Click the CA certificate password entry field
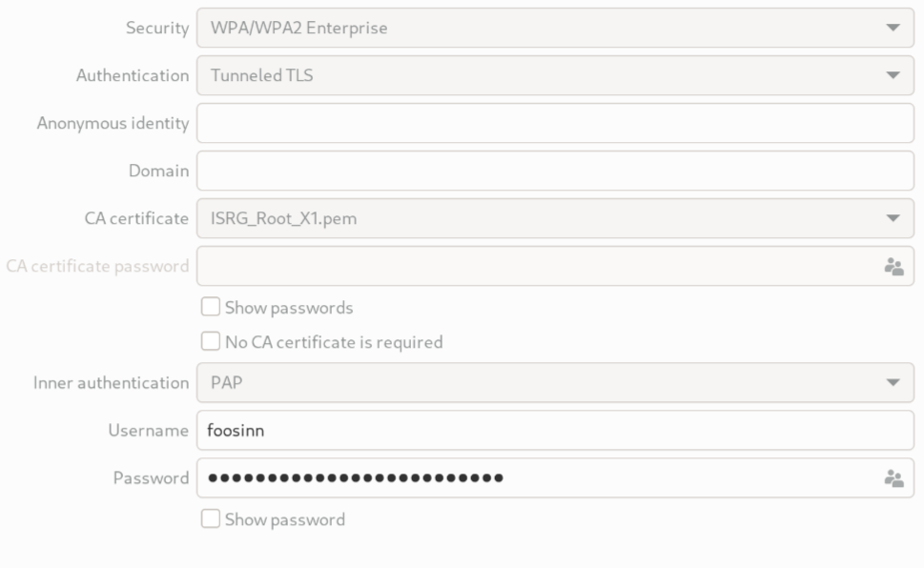Screen dimensions: 924x568 coord(534,266)
